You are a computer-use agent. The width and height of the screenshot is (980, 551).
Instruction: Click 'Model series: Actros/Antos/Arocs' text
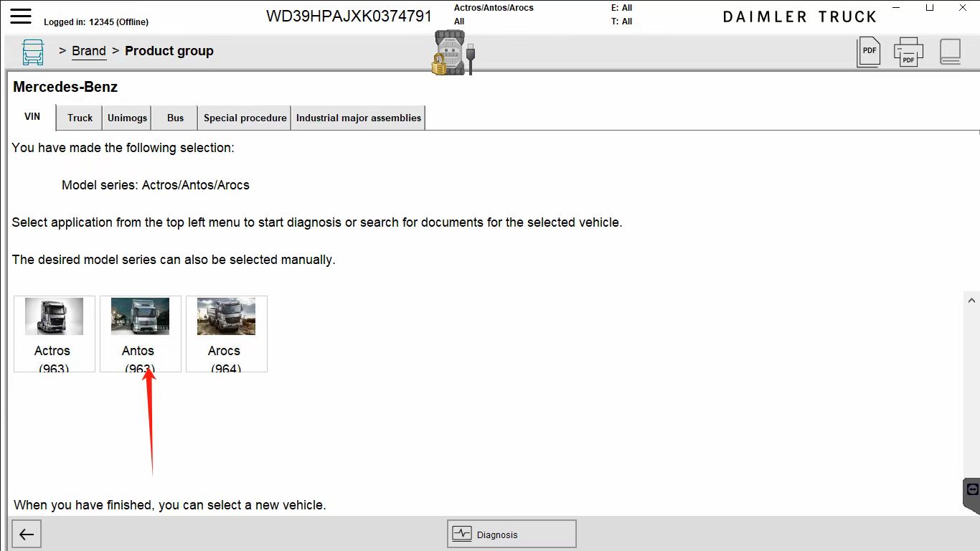[156, 185]
